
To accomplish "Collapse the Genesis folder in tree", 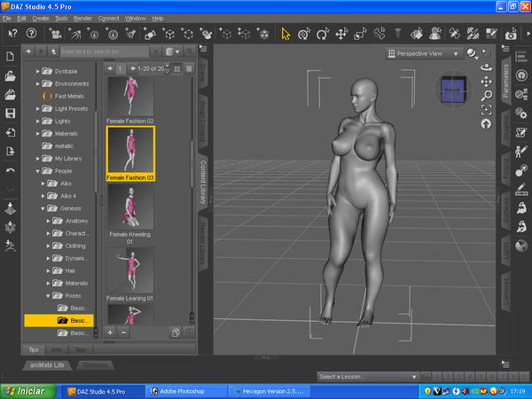I will (43, 208).
